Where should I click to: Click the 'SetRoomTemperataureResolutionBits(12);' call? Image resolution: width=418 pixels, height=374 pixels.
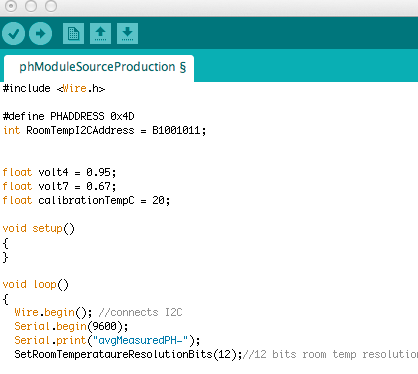tap(128, 354)
